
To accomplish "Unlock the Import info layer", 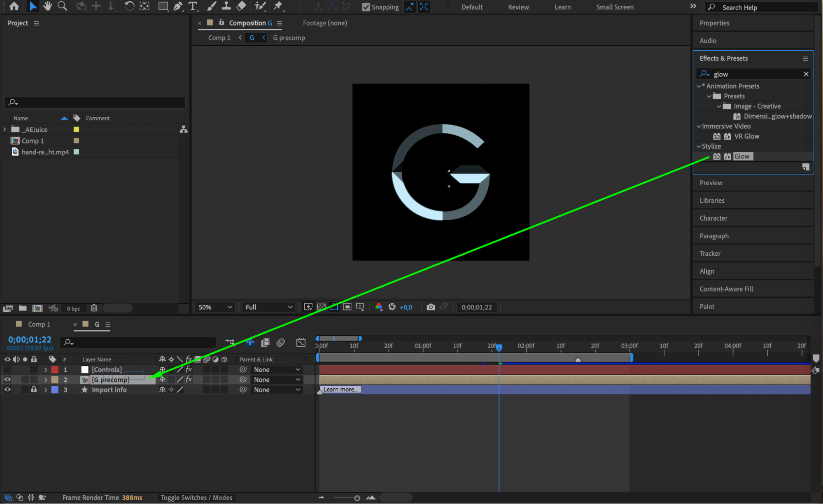I will [34, 390].
